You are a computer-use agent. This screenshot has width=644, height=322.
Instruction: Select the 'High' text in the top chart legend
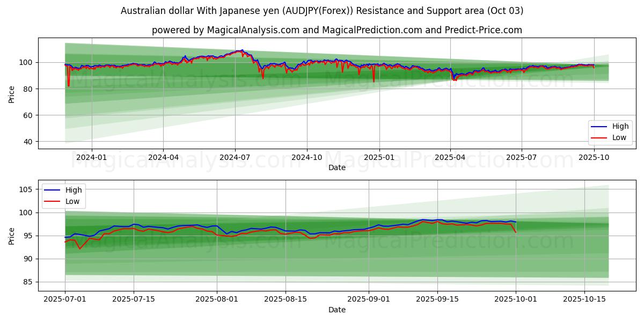point(620,127)
